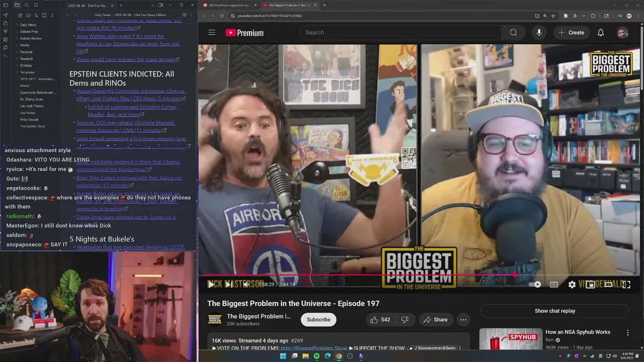Open Obsidian bookmarks icon

pyautogui.click(x=36, y=5)
